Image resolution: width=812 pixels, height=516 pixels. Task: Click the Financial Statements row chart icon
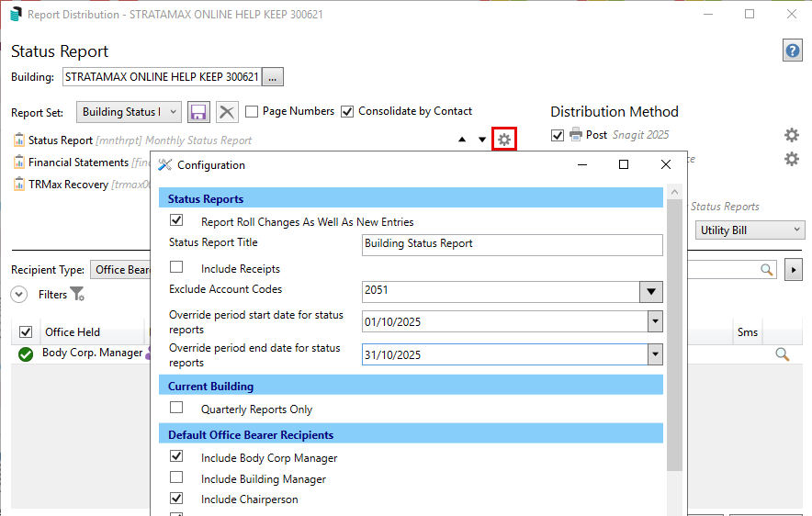19,162
